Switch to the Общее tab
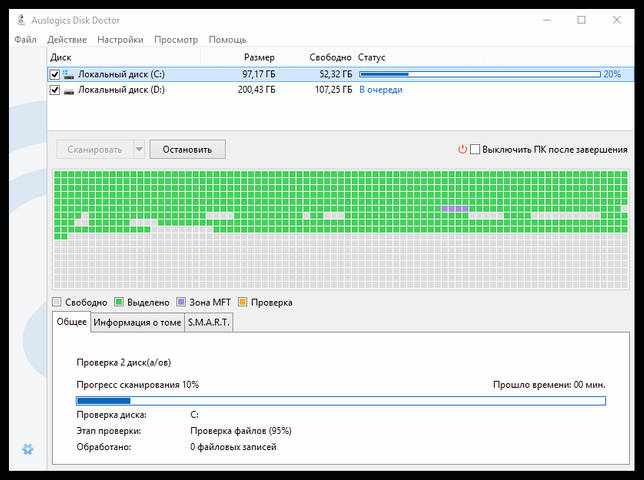The image size is (644, 480). click(71, 322)
